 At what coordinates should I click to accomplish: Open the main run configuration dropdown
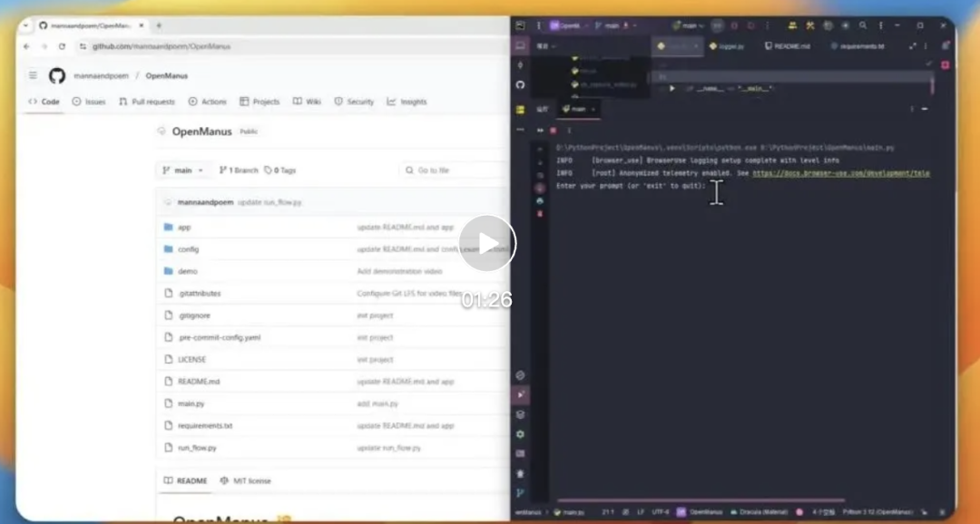(688, 25)
